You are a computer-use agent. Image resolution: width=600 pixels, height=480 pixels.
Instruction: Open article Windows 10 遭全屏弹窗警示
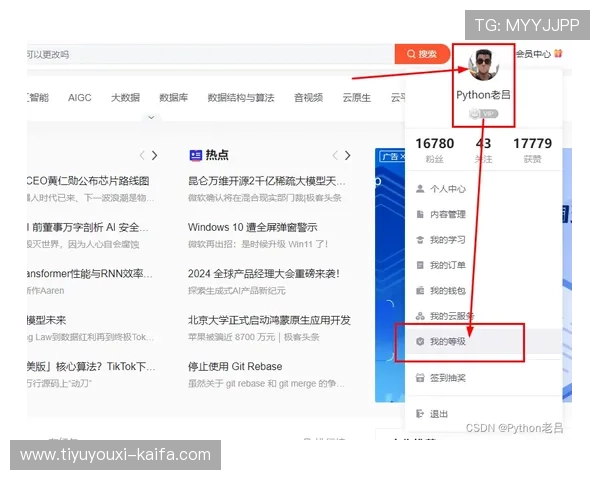pyautogui.click(x=253, y=227)
